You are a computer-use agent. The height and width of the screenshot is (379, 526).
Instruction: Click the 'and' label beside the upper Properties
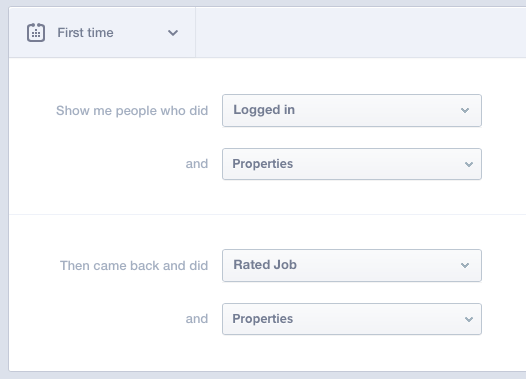pyautogui.click(x=197, y=164)
